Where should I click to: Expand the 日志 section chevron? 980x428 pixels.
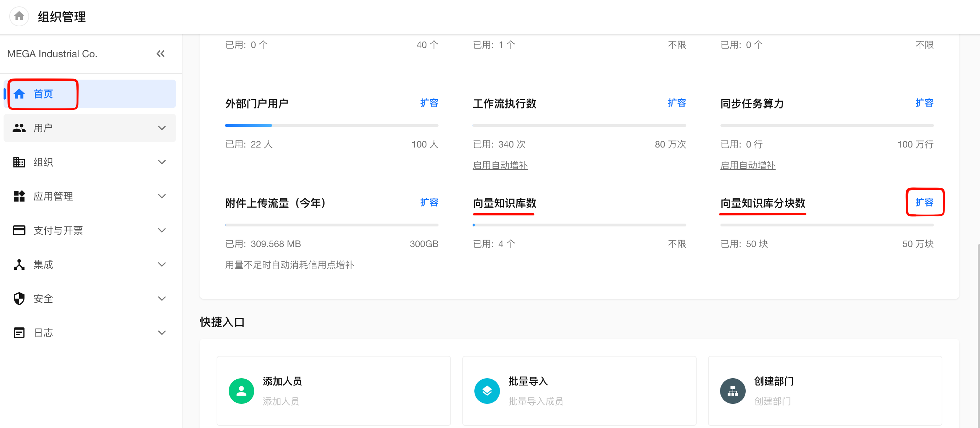pyautogui.click(x=162, y=333)
